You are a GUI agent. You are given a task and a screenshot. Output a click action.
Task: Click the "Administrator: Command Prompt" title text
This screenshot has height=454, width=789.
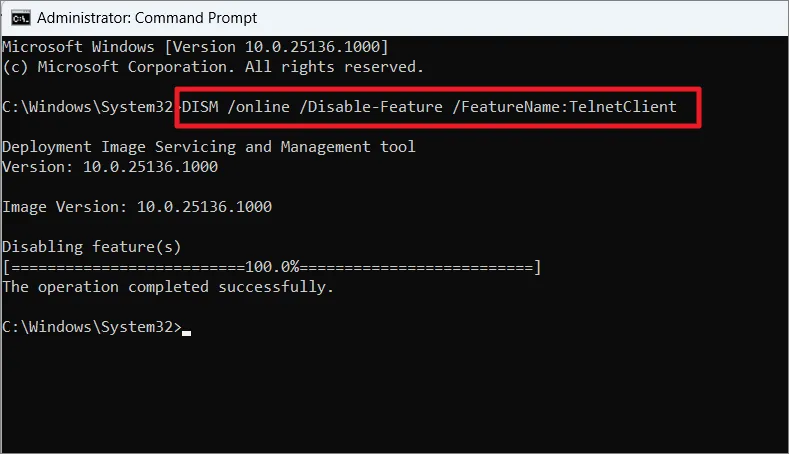pyautogui.click(x=148, y=17)
